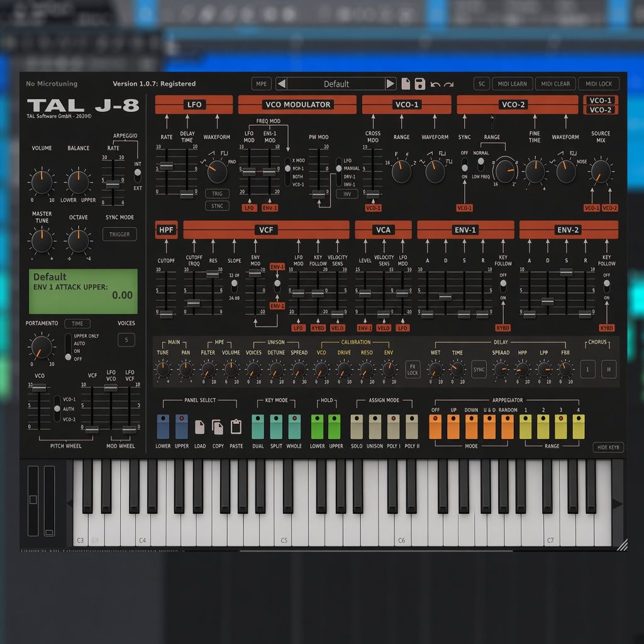
Task: Open the Default preset name dropdown
Action: click(336, 84)
